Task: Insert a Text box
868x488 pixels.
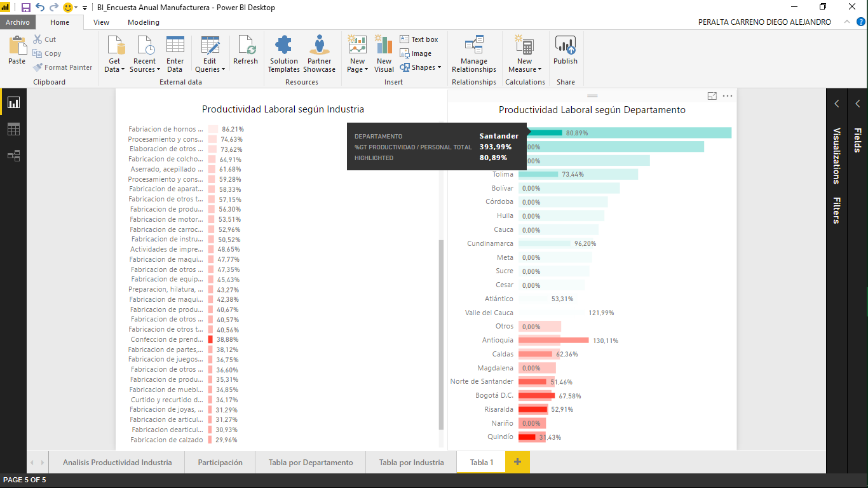Action: coord(419,39)
